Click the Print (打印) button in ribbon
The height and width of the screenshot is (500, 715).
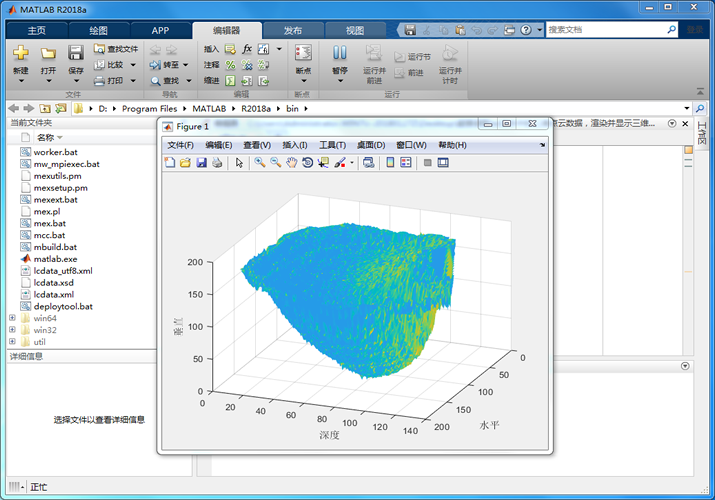[109, 81]
